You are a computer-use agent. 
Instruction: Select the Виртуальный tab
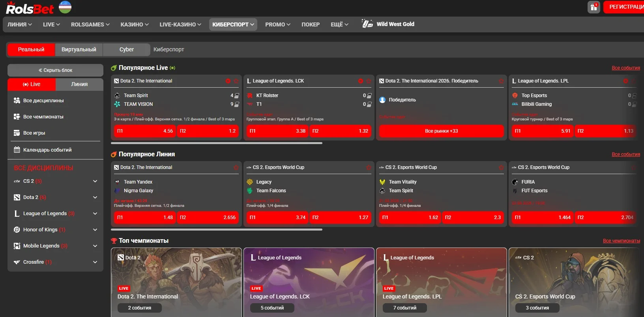79,49
